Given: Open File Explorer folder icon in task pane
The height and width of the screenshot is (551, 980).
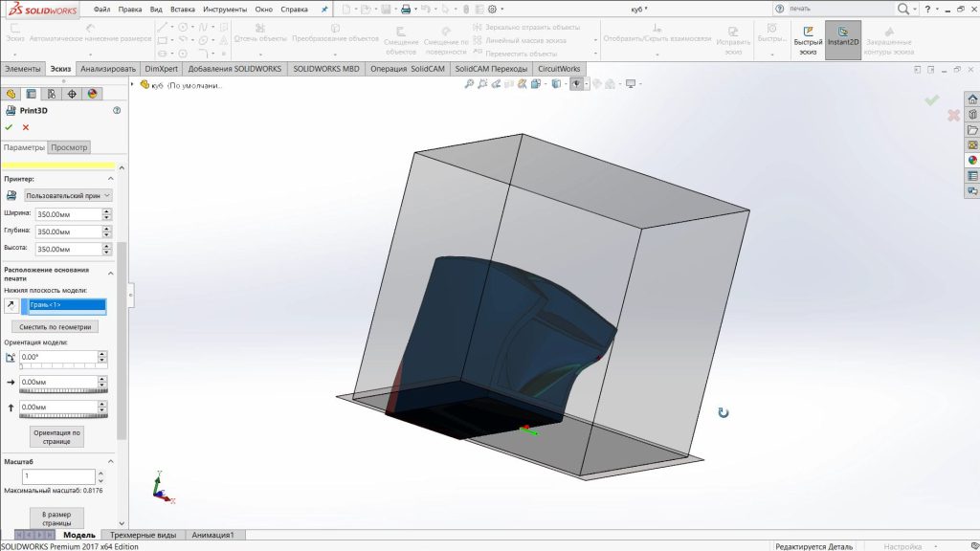Looking at the screenshot, I should point(972,130).
